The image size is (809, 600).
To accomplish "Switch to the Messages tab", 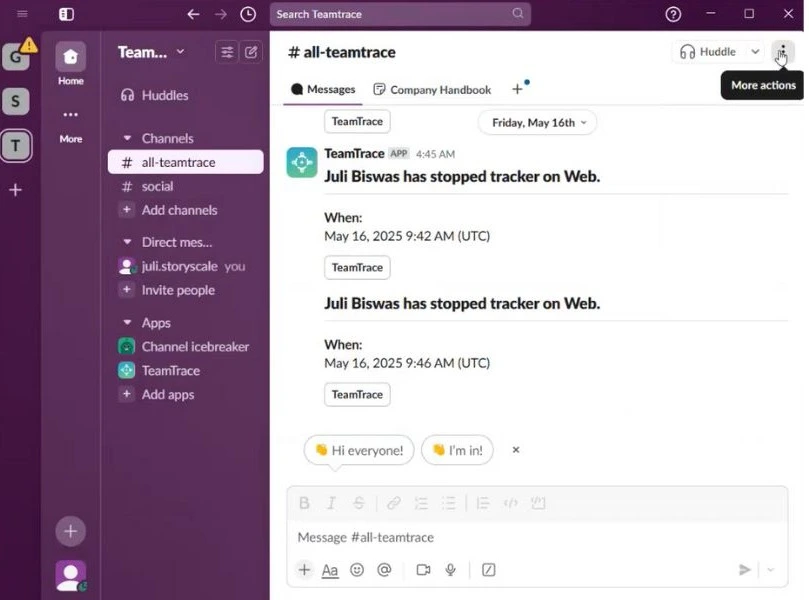I will (323, 89).
